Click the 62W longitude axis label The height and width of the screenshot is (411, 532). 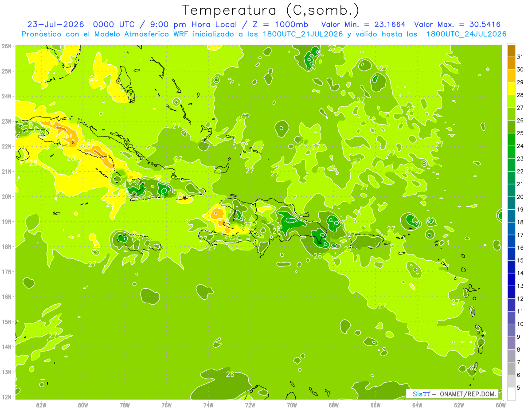[459, 405]
